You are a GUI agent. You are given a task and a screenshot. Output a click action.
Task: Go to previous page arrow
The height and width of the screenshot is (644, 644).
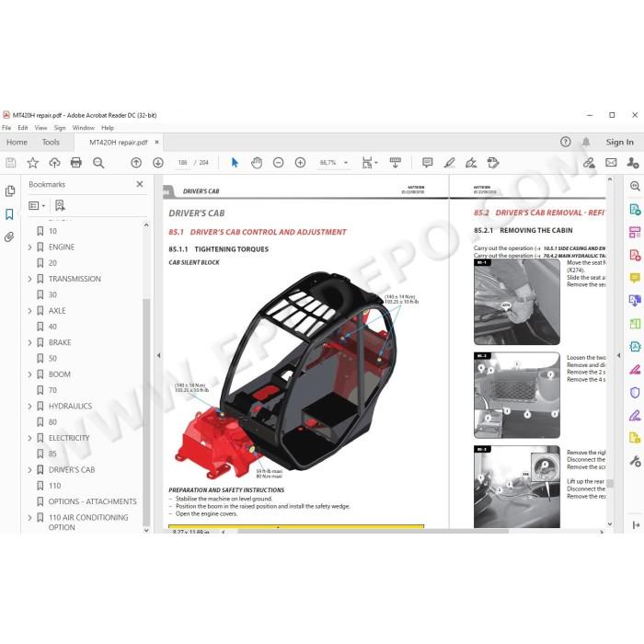[x=136, y=163]
